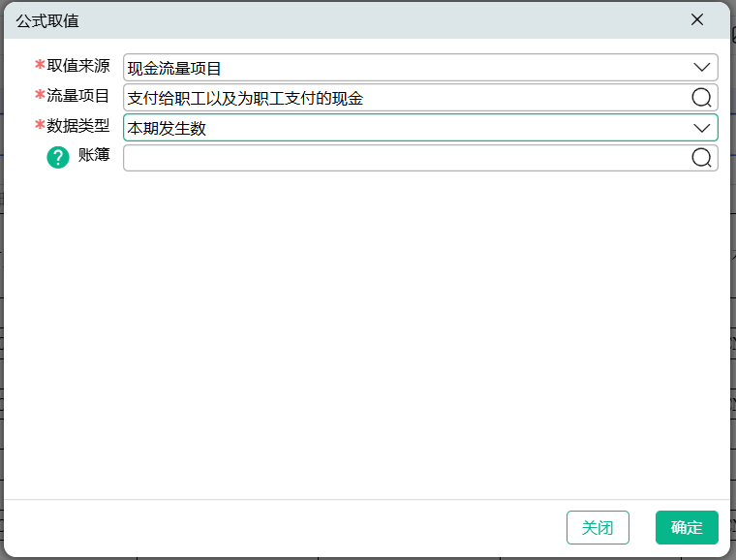The image size is (736, 560).
Task: Click the red asterisk before 流量项目
Action: (x=40, y=96)
